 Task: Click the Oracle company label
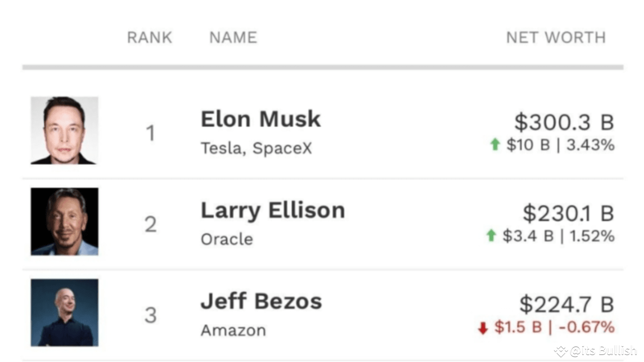pyautogui.click(x=227, y=239)
